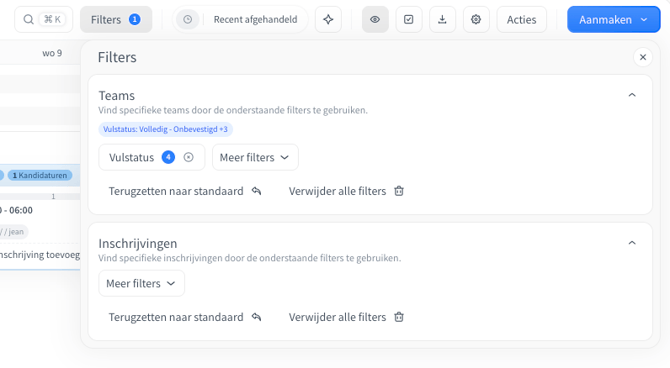
Task: Click Terugzetten naar standaard in Teams
Action: [185, 191]
